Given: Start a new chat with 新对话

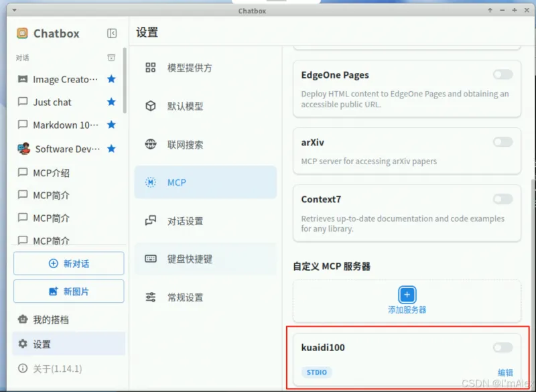Looking at the screenshot, I should click(x=68, y=263).
